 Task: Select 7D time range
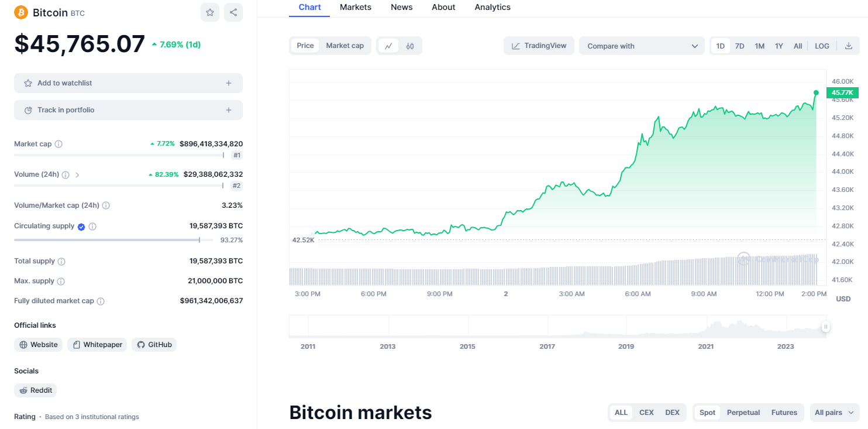[x=739, y=46]
